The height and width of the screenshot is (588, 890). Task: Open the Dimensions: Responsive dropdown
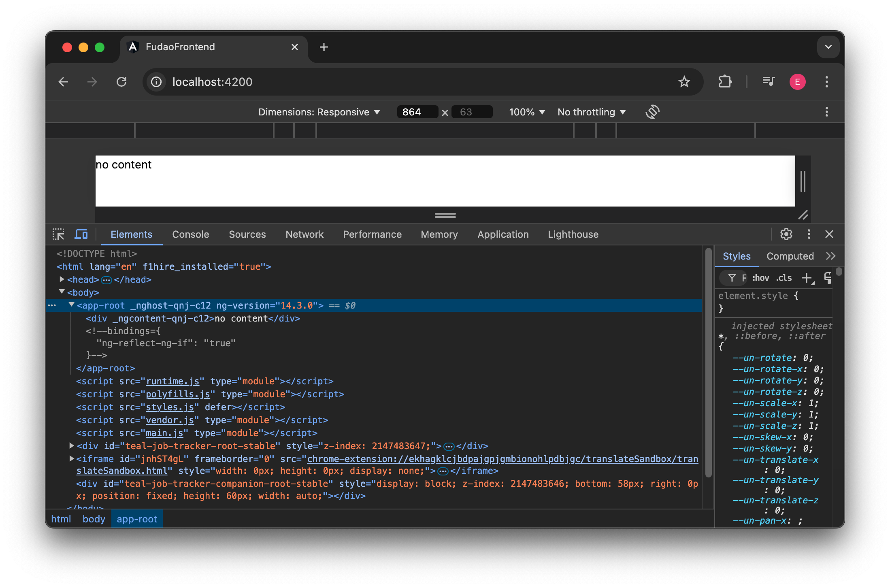click(x=319, y=112)
